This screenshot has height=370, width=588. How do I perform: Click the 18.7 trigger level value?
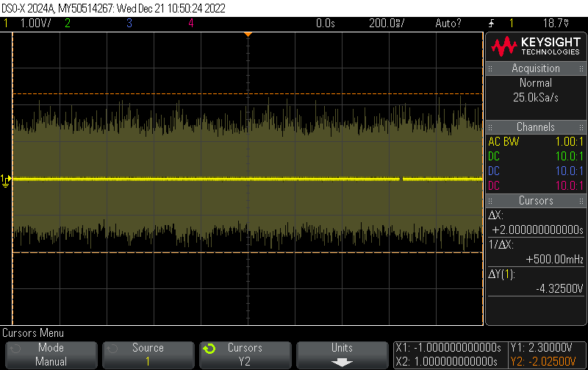pos(556,24)
